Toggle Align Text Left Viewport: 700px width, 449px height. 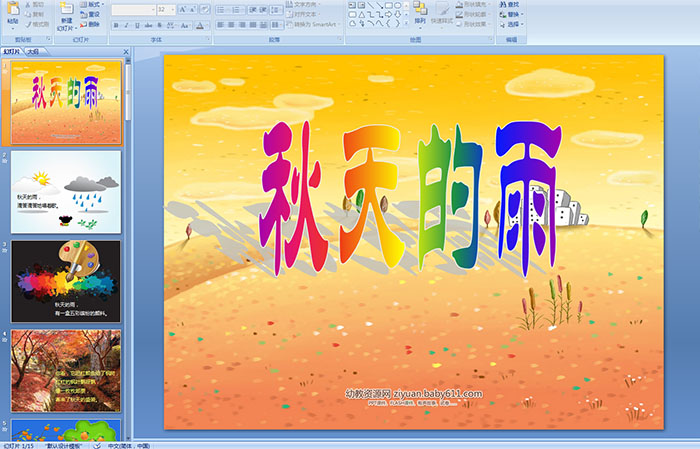click(221, 25)
